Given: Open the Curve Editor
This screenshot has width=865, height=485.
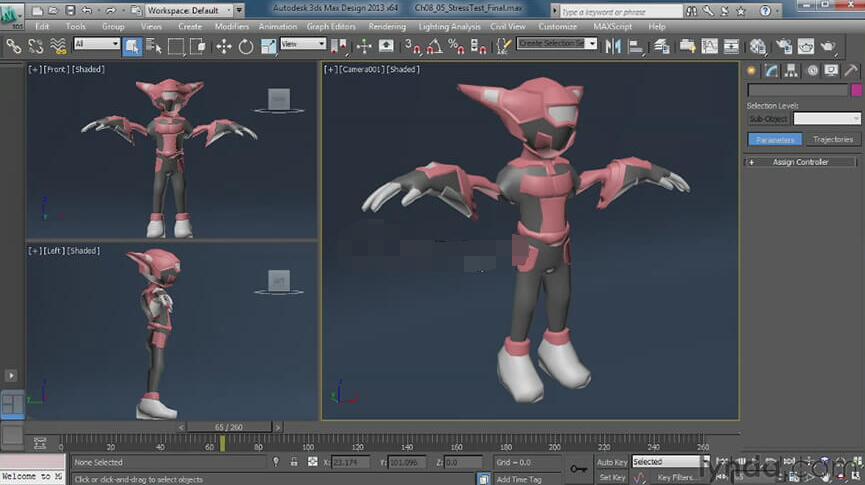Looking at the screenshot, I should pyautogui.click(x=709, y=46).
